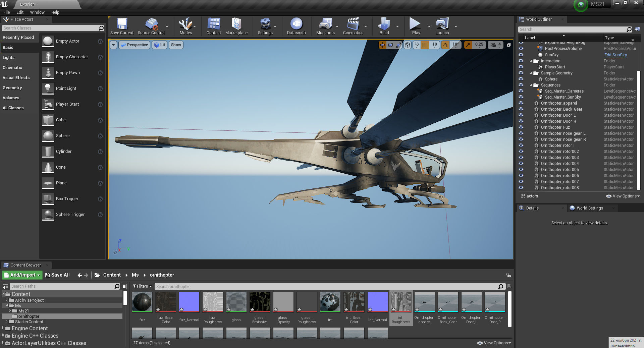Expand the Engine Content tree node

pos(3,328)
